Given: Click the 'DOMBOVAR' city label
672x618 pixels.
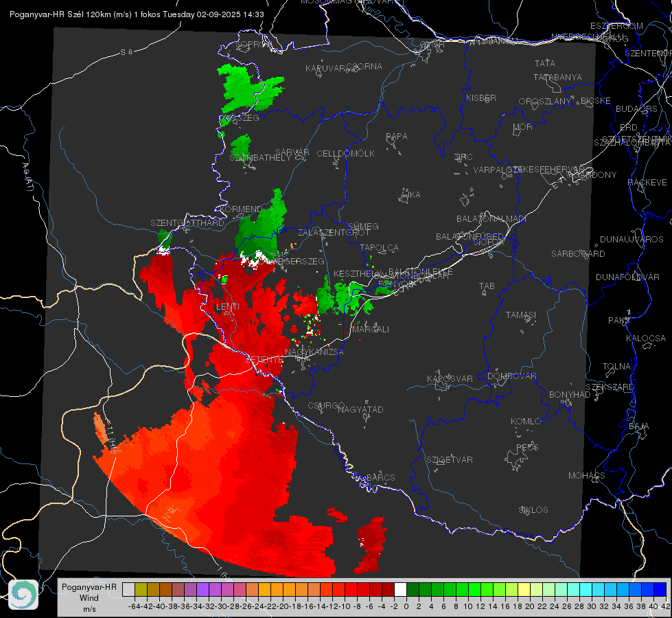Looking at the screenshot, I should click(x=512, y=376).
